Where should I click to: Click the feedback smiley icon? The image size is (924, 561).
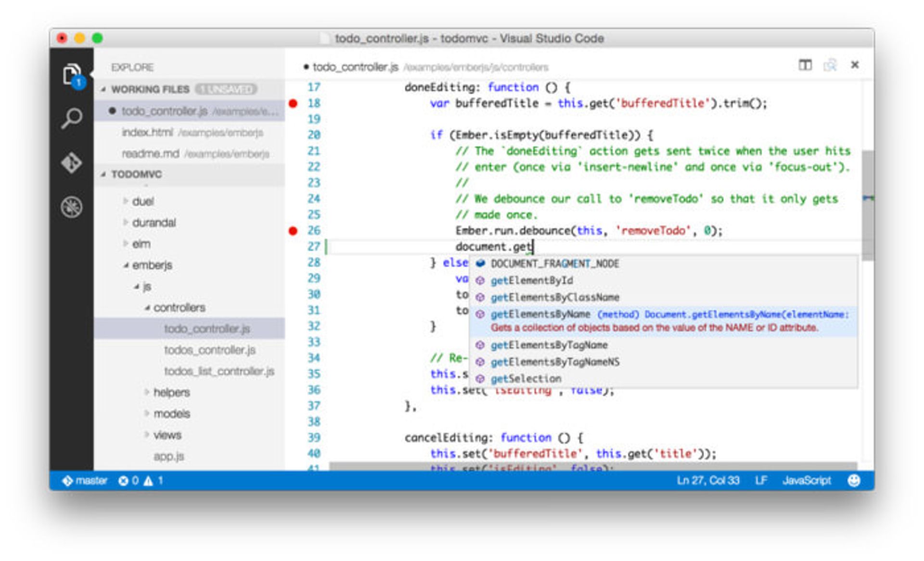(x=853, y=480)
